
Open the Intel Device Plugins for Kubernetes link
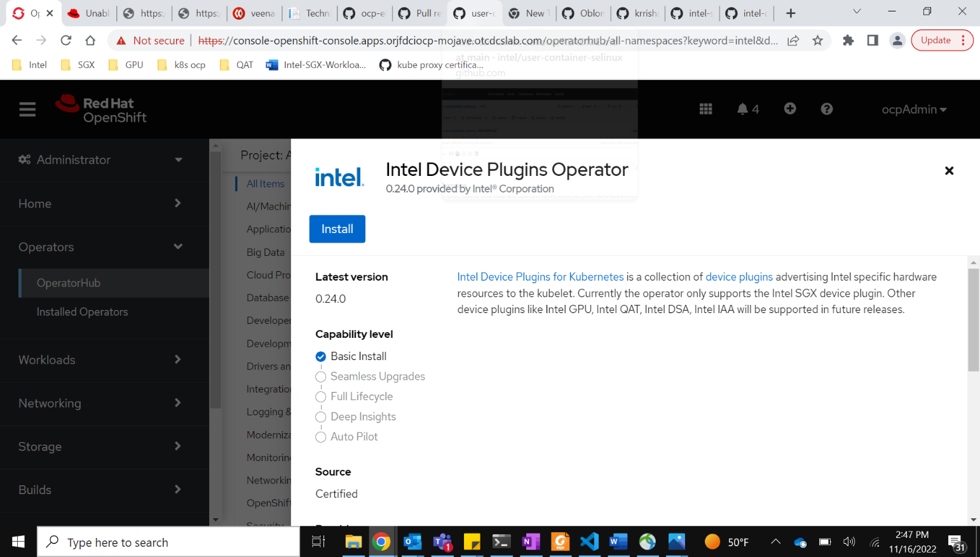pos(540,277)
